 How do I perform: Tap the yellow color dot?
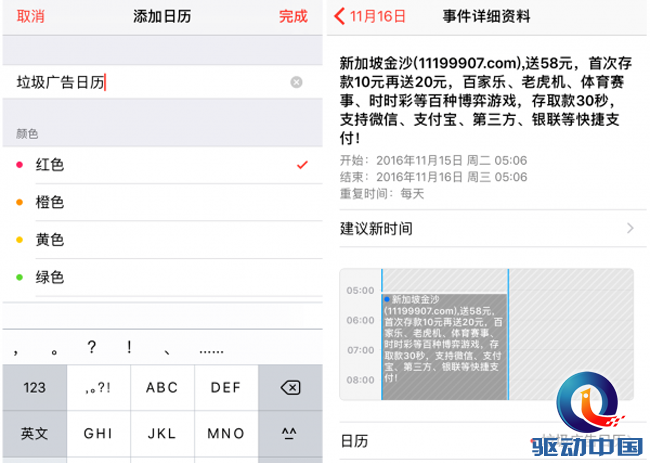[19, 240]
